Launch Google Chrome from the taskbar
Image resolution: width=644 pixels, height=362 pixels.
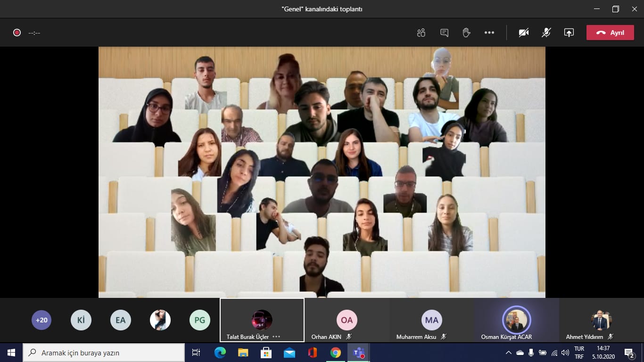pyautogui.click(x=335, y=353)
